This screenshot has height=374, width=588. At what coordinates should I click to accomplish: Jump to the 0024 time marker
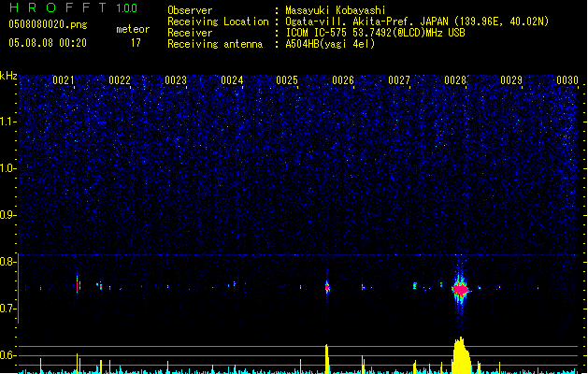(232, 81)
